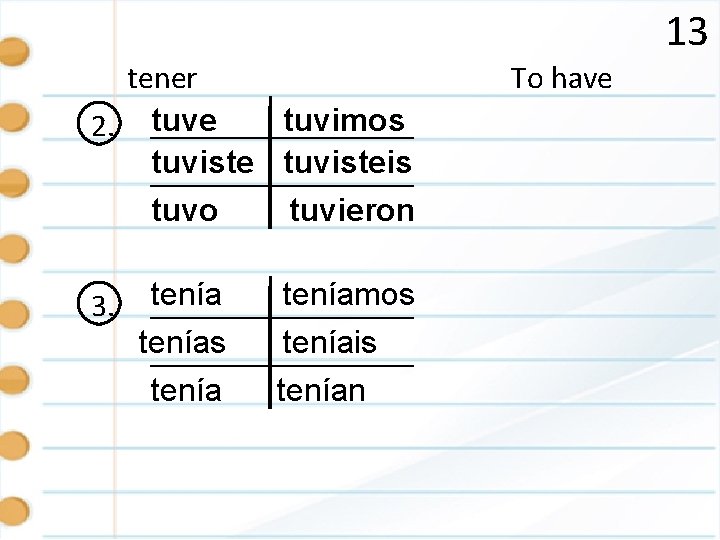Screen dimensions: 720x540
Task: Select the word "tuvimos"
Action: point(344,121)
